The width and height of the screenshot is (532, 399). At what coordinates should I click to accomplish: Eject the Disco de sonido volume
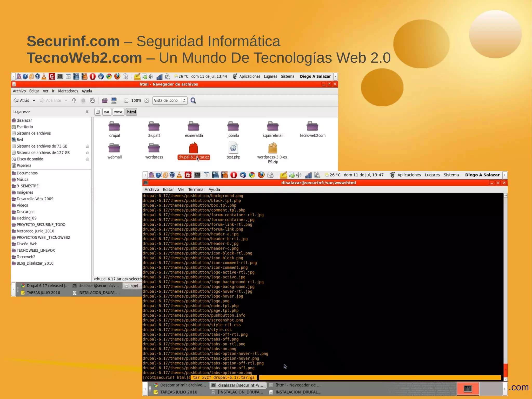[88, 159]
